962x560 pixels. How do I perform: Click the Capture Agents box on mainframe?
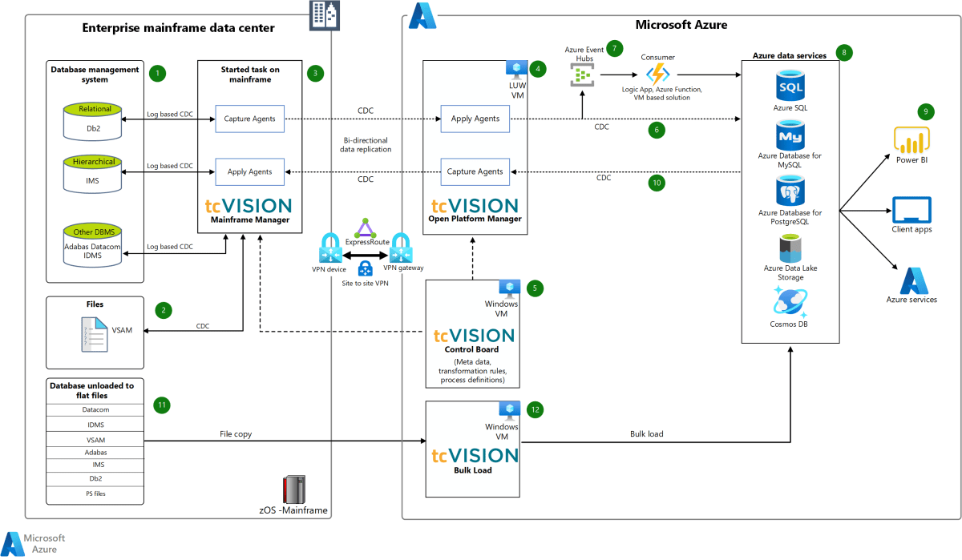click(x=248, y=119)
